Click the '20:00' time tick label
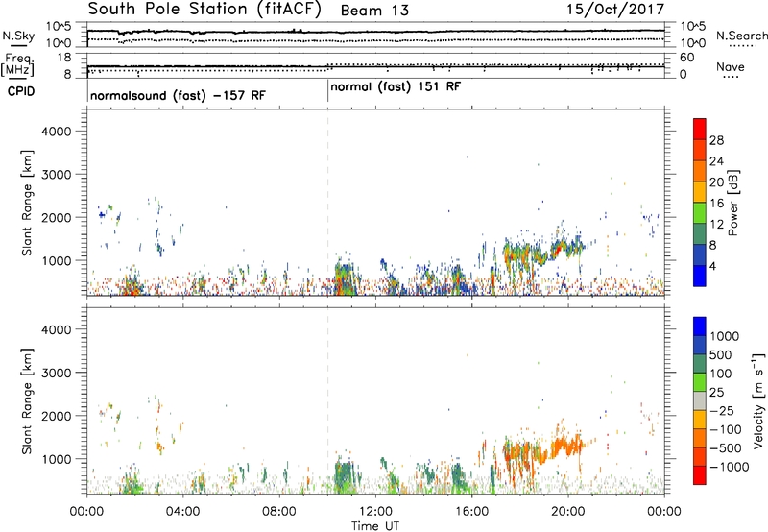Screen dimensions: 768x532 coord(567,512)
